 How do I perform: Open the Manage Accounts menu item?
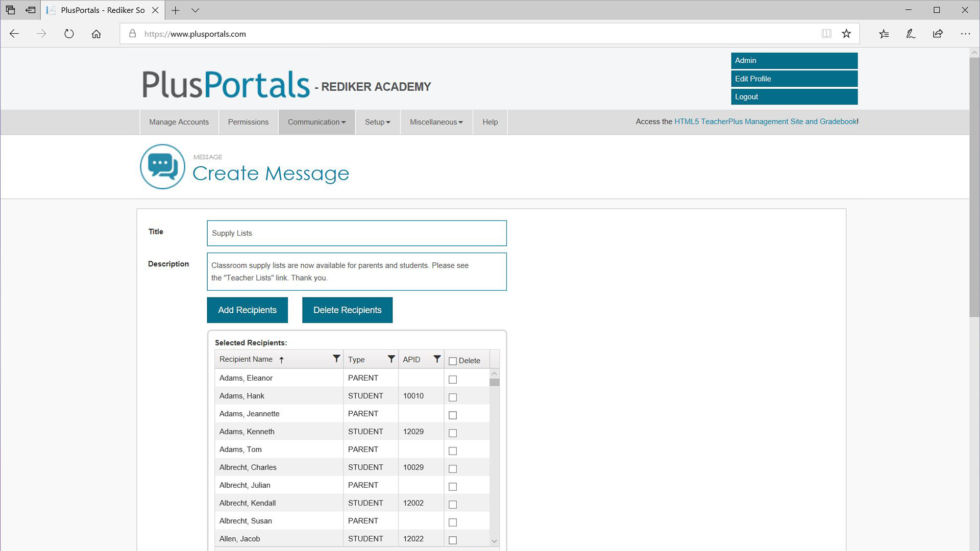point(179,122)
